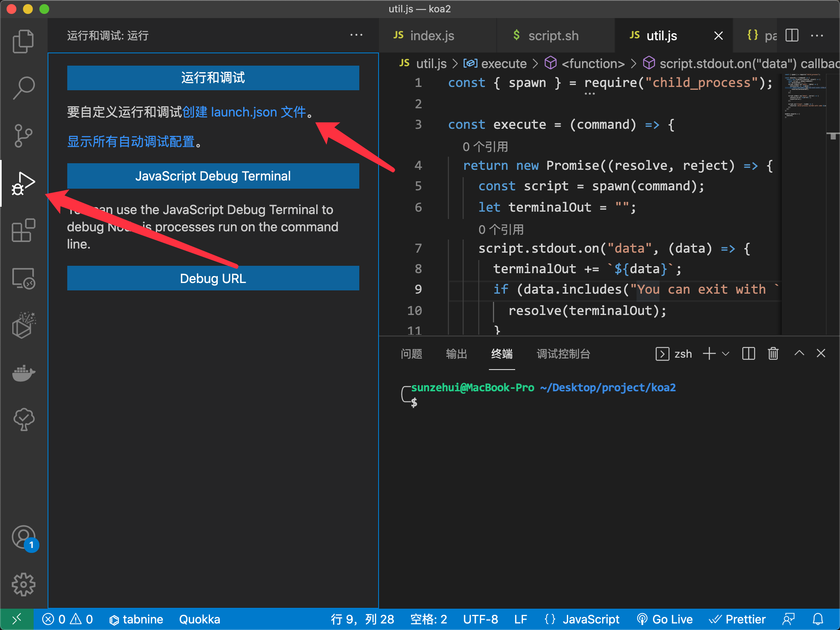Toggle split editor layout icon
The width and height of the screenshot is (840, 630).
[x=792, y=36]
